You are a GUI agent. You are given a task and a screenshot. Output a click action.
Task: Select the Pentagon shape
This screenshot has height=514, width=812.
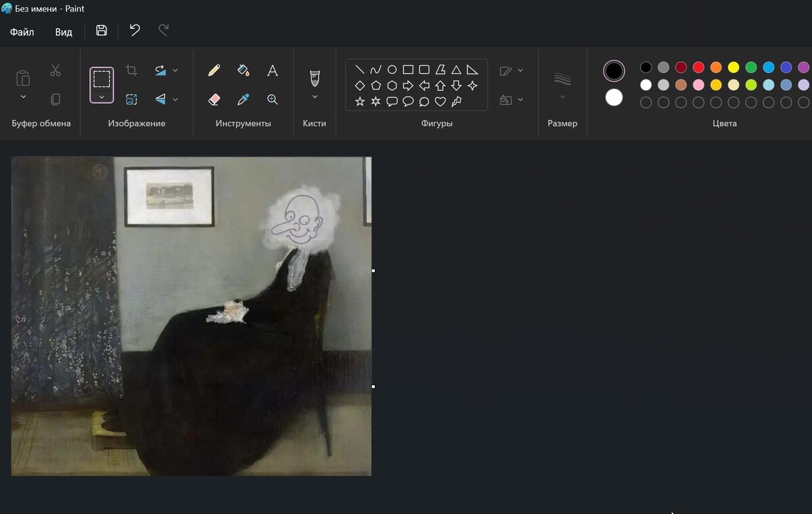click(x=376, y=86)
